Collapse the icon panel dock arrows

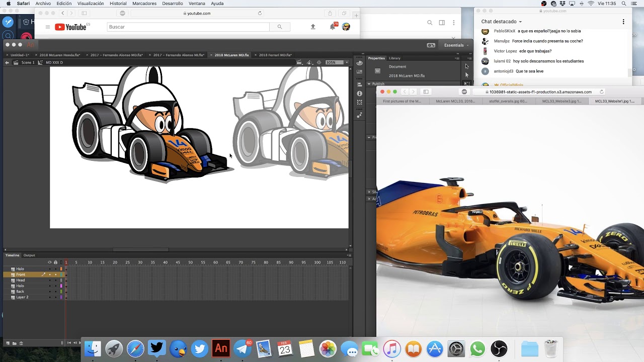pos(363,53)
